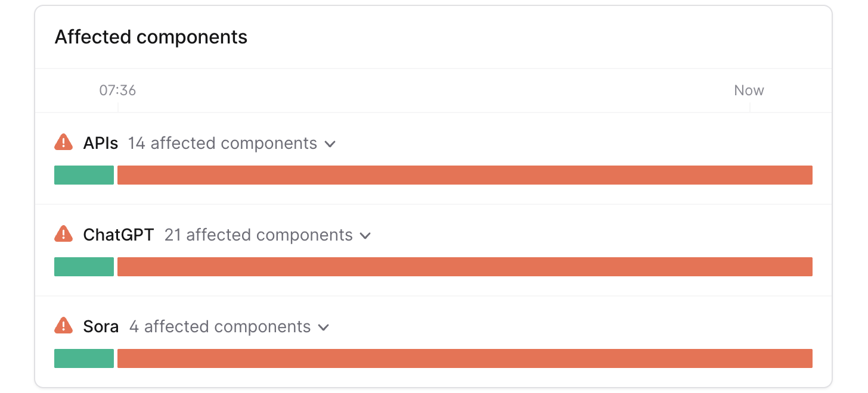Click the warning icon beside APIs
868x393 pixels.
[63, 142]
